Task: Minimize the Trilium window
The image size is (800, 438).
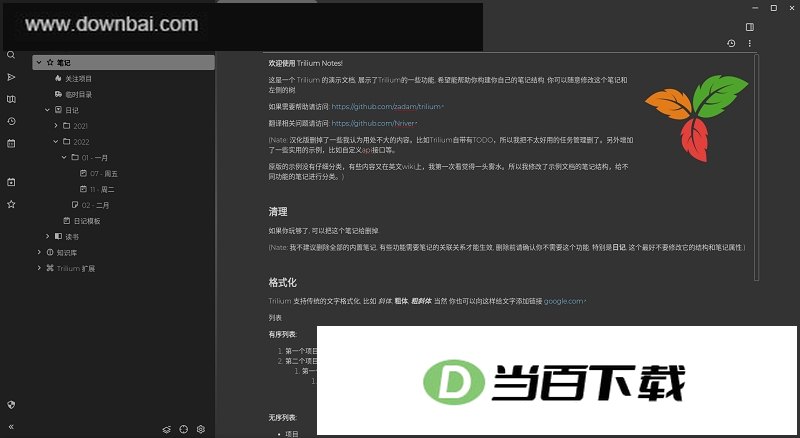Action: pos(755,8)
